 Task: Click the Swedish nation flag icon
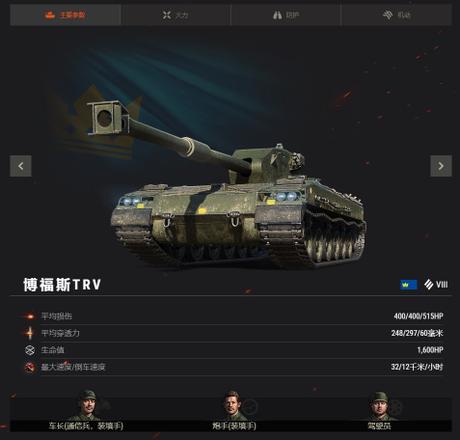(x=408, y=285)
